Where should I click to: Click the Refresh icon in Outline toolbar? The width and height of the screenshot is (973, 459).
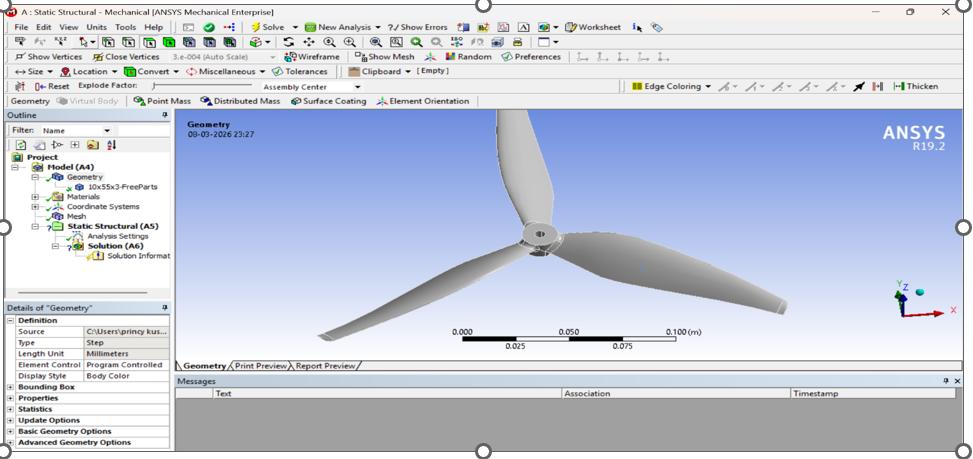tap(20, 145)
